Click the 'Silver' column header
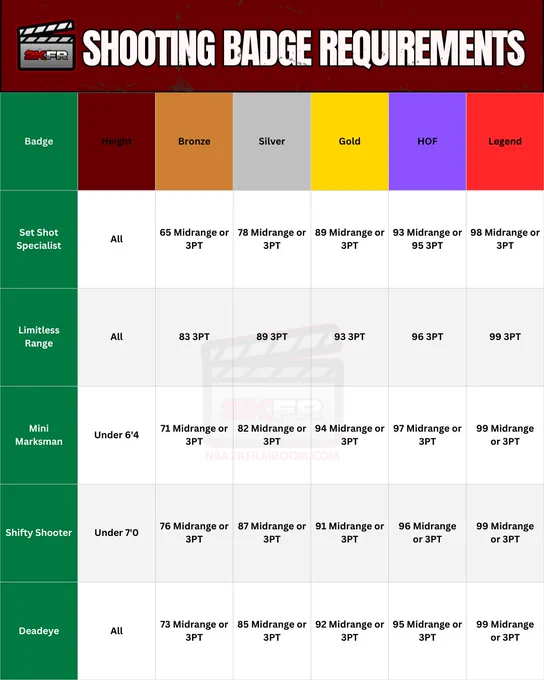Viewport: 544px width, 680px height. click(272, 141)
